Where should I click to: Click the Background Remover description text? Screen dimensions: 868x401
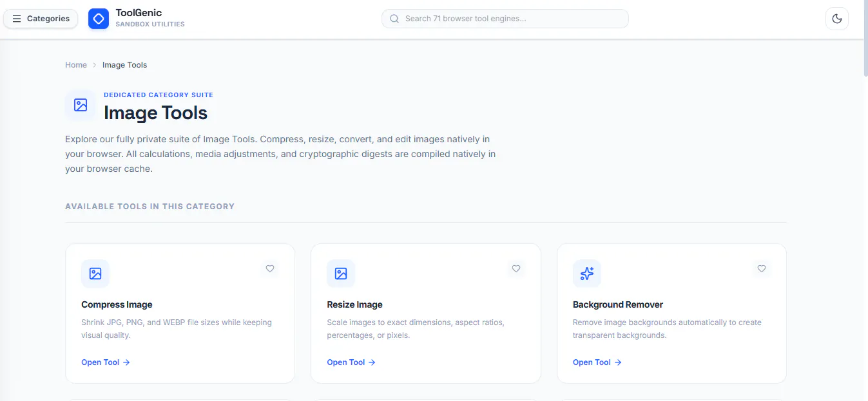point(667,329)
